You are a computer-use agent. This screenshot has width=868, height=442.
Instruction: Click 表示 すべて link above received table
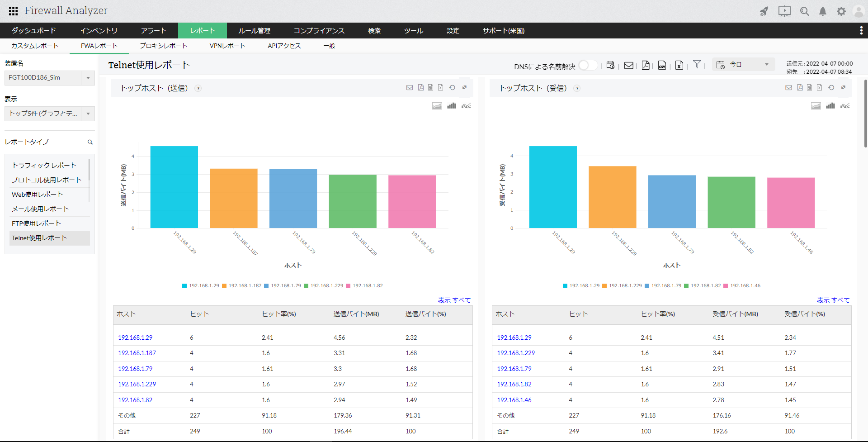(x=833, y=300)
